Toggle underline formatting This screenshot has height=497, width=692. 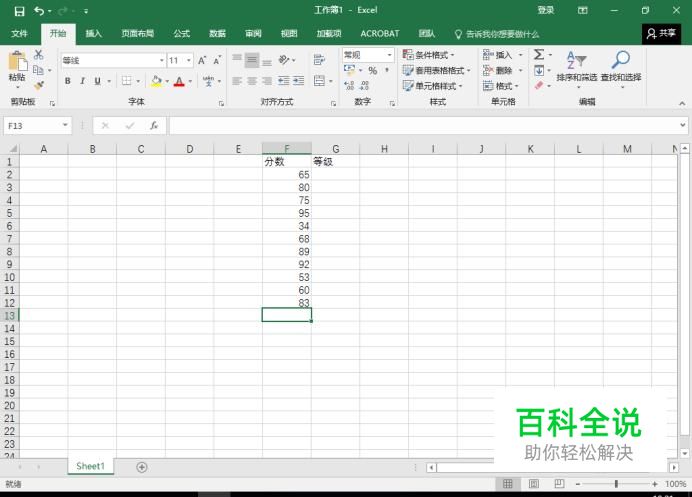tap(97, 81)
